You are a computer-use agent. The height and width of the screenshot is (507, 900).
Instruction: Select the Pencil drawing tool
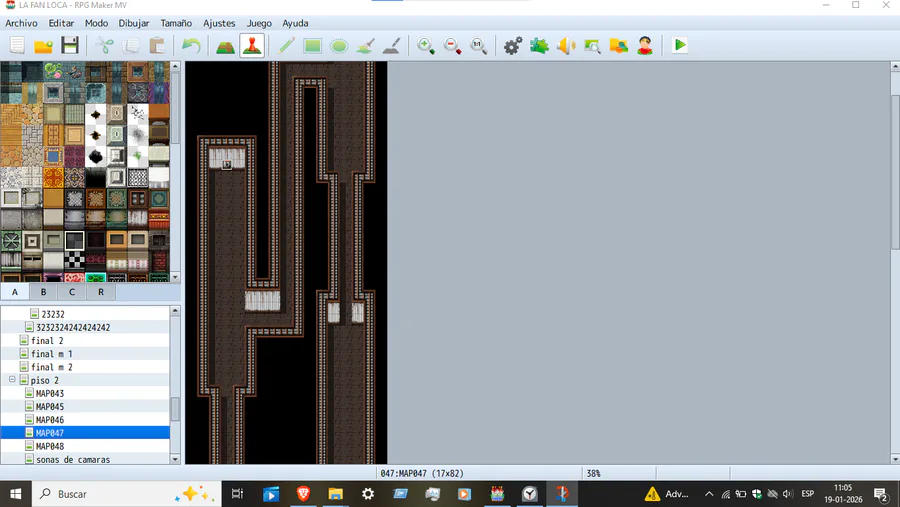tap(286, 45)
